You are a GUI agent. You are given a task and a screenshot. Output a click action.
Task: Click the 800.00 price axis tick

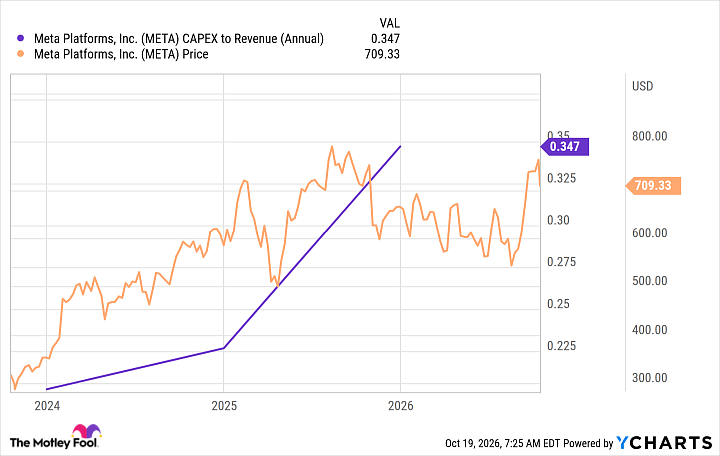pos(649,136)
